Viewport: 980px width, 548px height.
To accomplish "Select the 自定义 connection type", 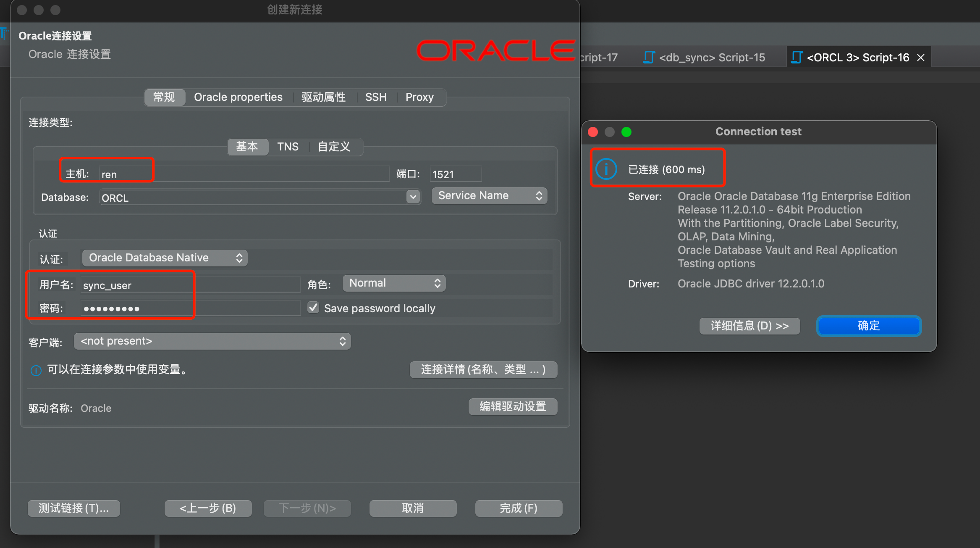I will pyautogui.click(x=334, y=147).
